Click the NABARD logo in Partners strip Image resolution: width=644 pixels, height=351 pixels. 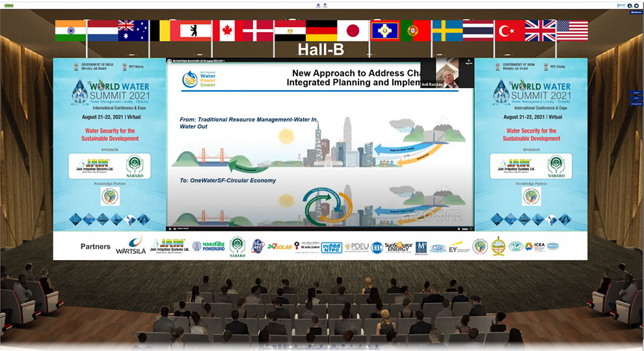click(237, 247)
